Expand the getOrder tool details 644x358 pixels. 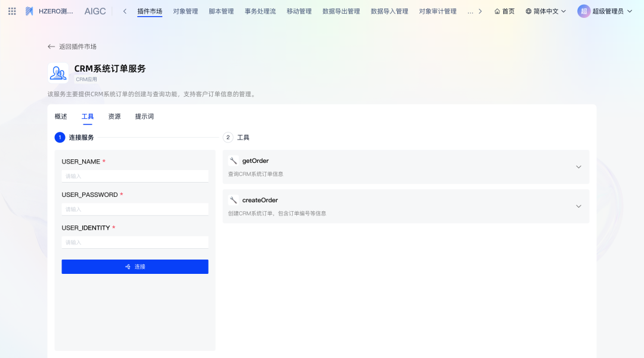[x=578, y=167]
